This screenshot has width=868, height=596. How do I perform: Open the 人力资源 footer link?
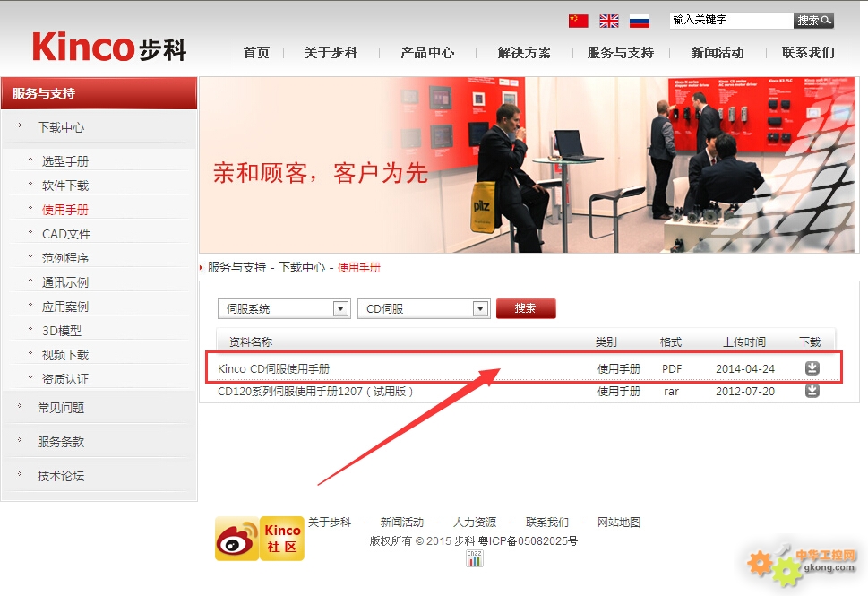point(475,522)
